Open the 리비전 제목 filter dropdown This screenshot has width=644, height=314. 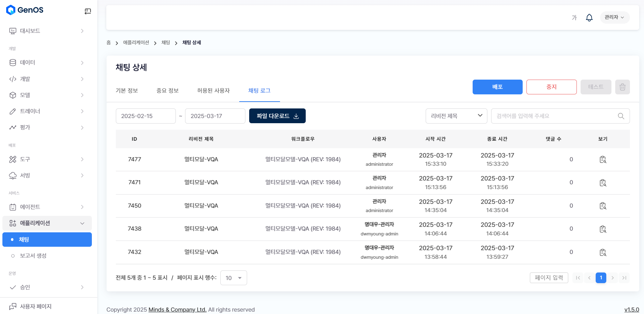456,116
